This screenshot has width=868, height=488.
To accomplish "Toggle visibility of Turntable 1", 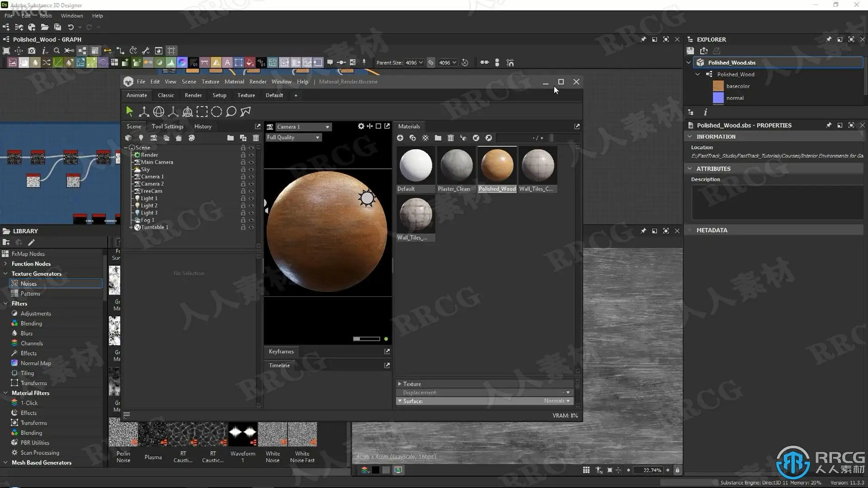I will 251,227.
